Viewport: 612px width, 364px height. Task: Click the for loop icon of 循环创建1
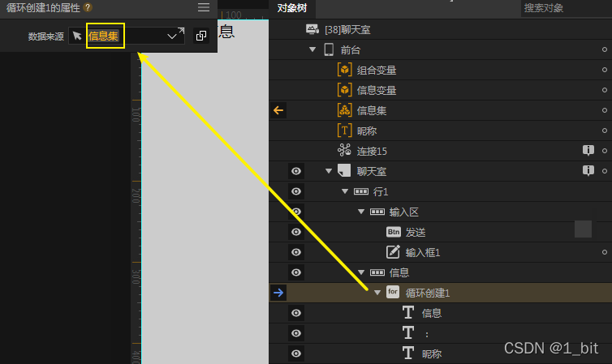[x=393, y=292]
